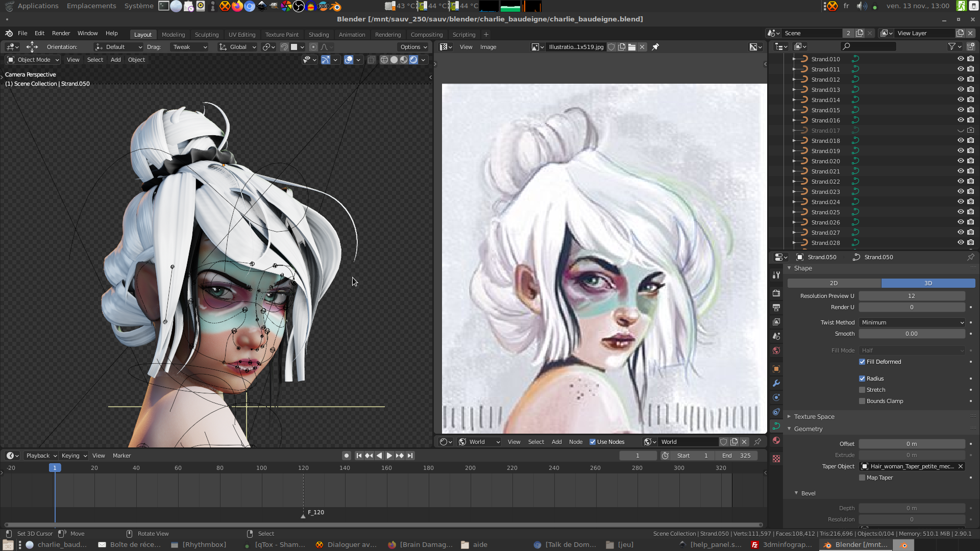Switch to the UV Editing workspace tab

pos(242,35)
